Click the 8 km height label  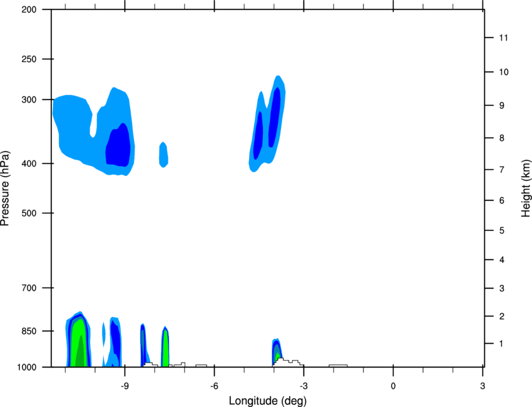click(x=502, y=138)
